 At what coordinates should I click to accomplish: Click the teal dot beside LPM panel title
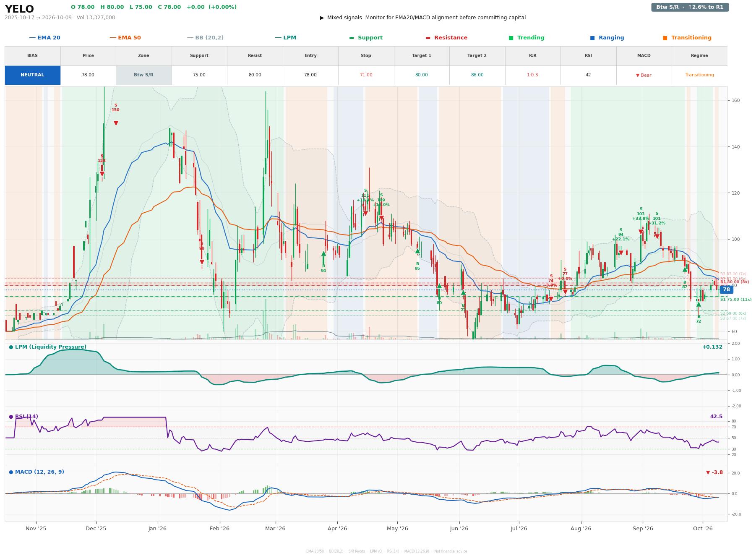[x=11, y=347]
